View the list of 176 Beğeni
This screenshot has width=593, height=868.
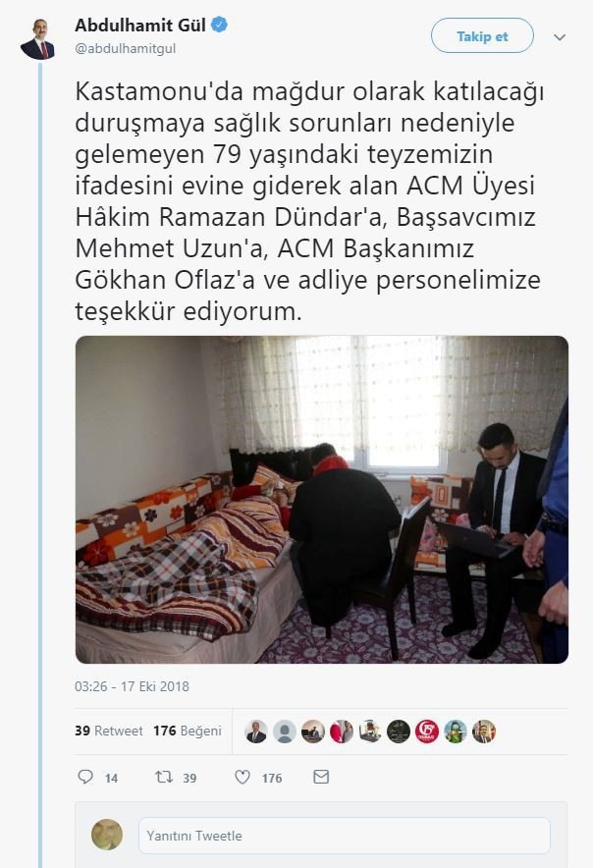tap(188, 731)
